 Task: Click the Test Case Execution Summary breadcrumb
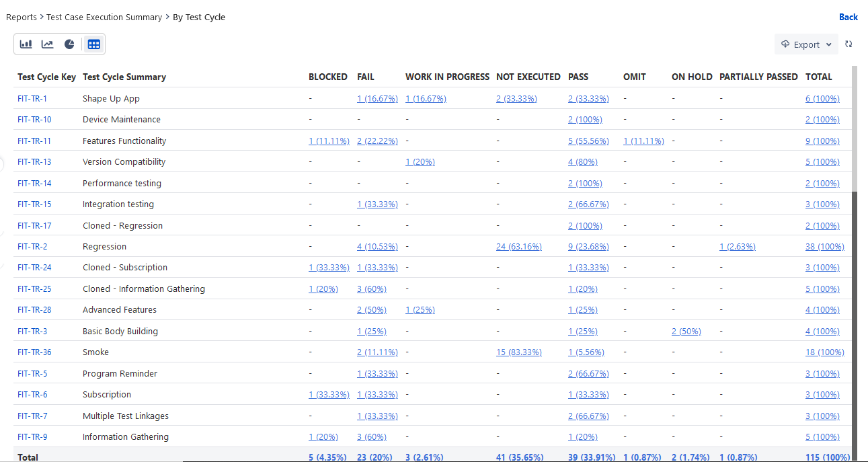[104, 17]
